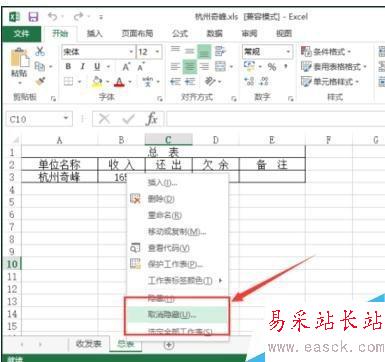The width and height of the screenshot is (385, 362).
Task: Open phonetic guide (wén) icon
Action: [x=148, y=81]
